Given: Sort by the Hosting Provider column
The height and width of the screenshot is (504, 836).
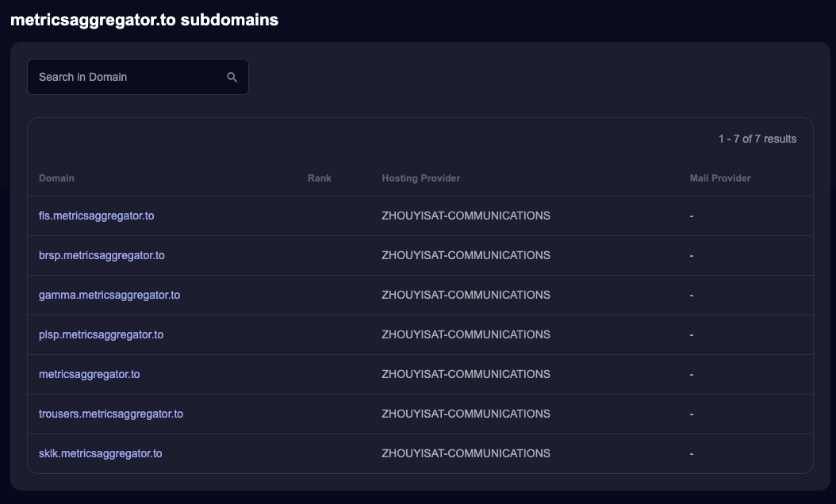Looking at the screenshot, I should 420,178.
